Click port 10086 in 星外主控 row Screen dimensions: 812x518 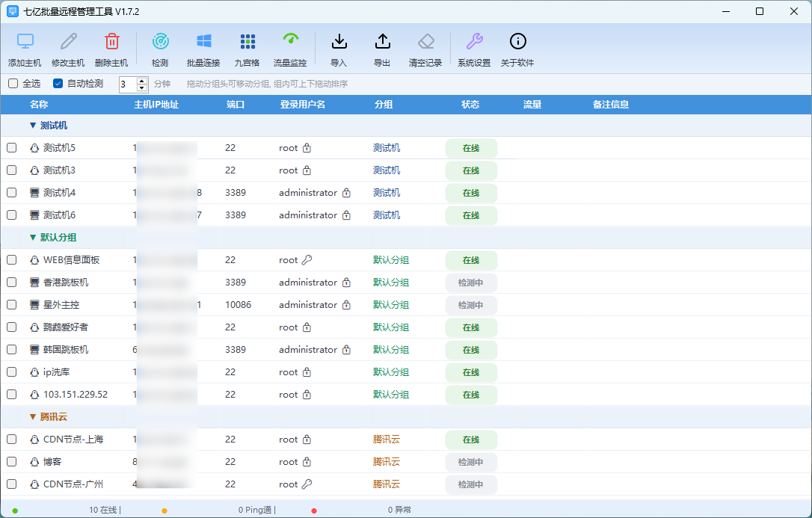point(239,305)
